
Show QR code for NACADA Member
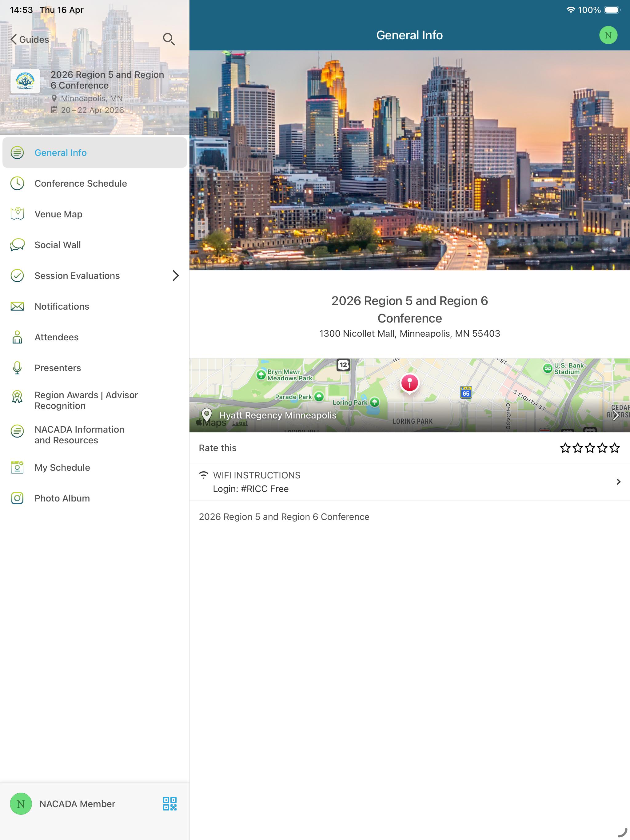(169, 803)
